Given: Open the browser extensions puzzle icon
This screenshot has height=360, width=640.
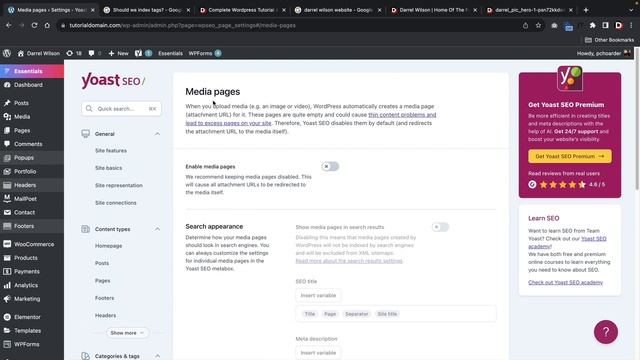Looking at the screenshot, I should (x=592, y=25).
